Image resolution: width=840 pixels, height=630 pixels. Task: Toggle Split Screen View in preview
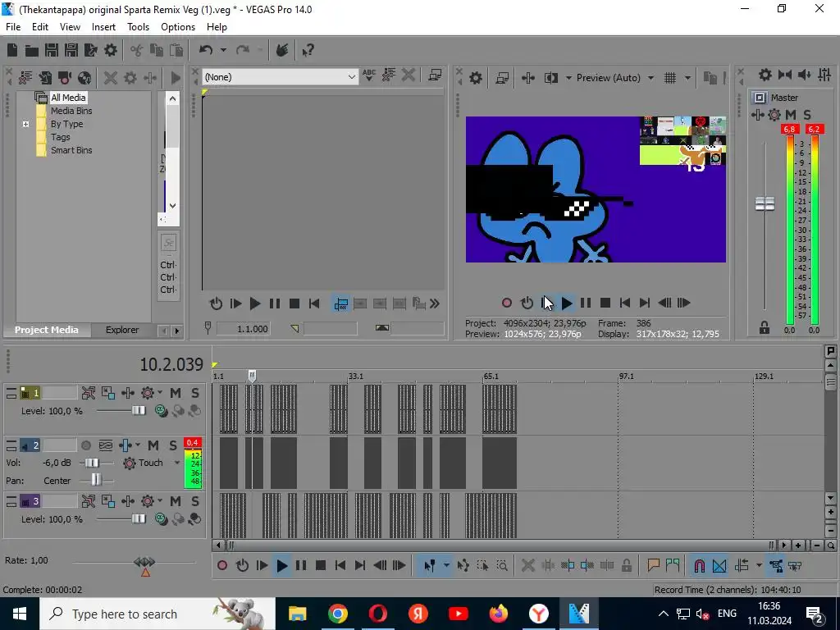tap(551, 78)
